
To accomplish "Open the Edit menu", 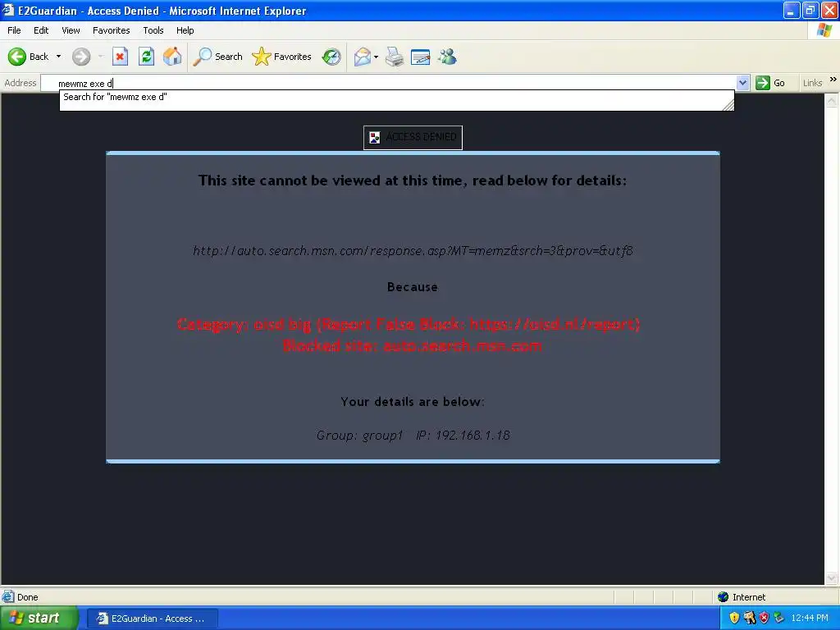I will (x=41, y=30).
